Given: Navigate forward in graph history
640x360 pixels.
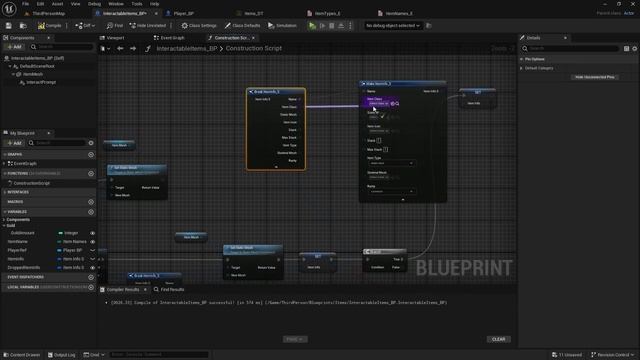Looking at the screenshot, I should click(x=133, y=48).
